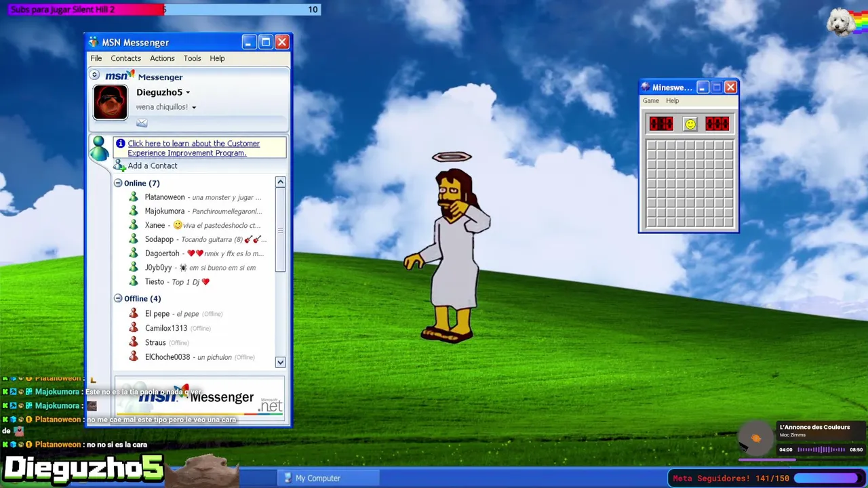
Task: Click Add a Contact
Action: 153,165
